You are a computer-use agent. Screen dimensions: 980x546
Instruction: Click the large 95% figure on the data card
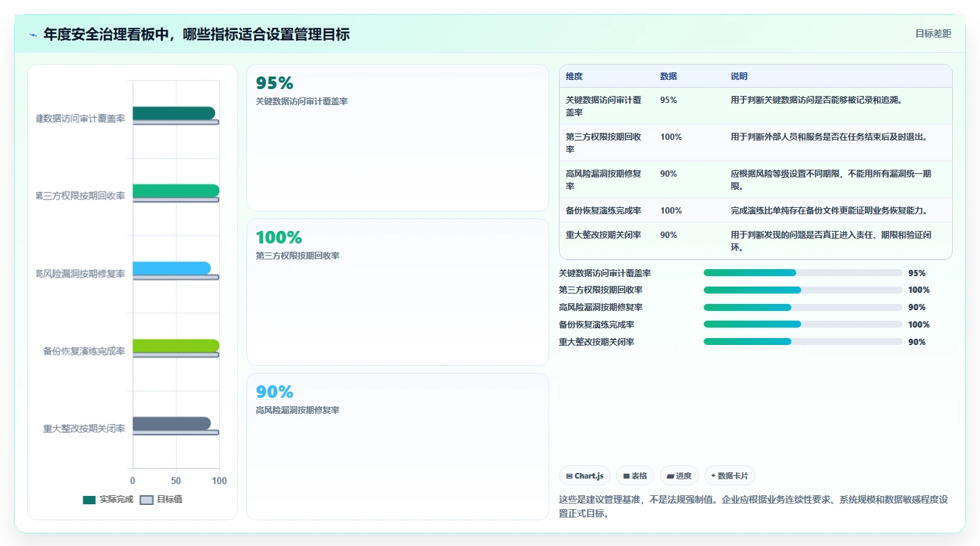point(274,83)
